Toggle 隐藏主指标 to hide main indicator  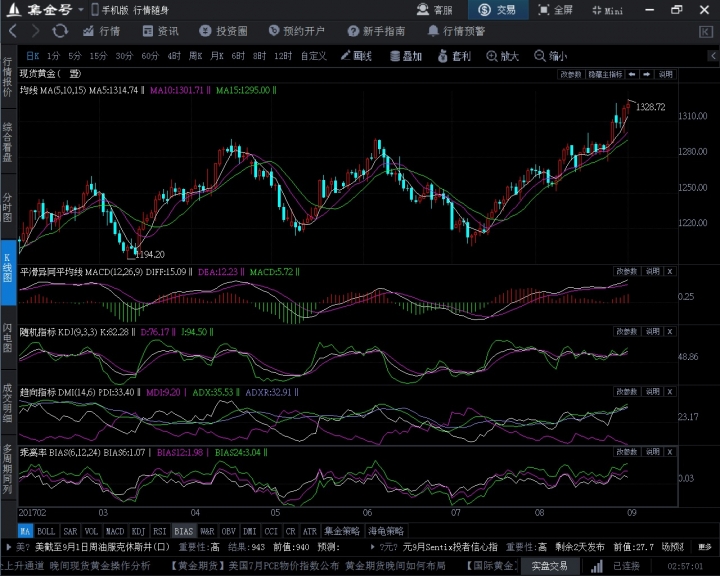click(x=605, y=74)
